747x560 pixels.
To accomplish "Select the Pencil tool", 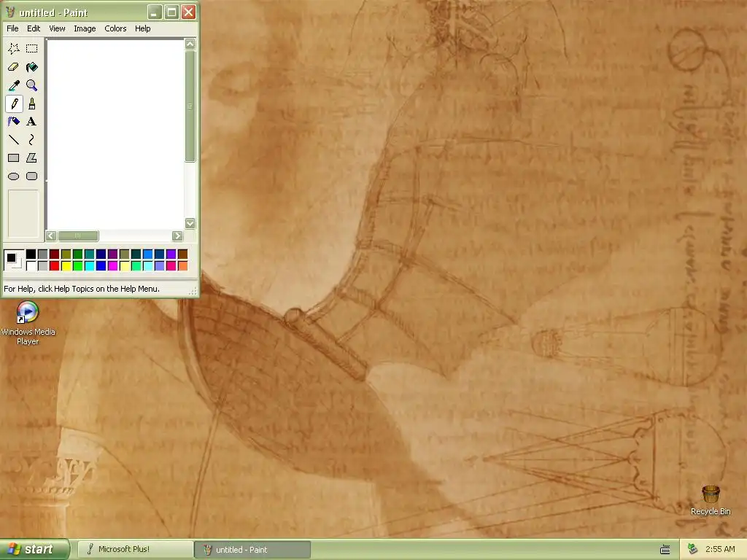I will click(x=14, y=104).
